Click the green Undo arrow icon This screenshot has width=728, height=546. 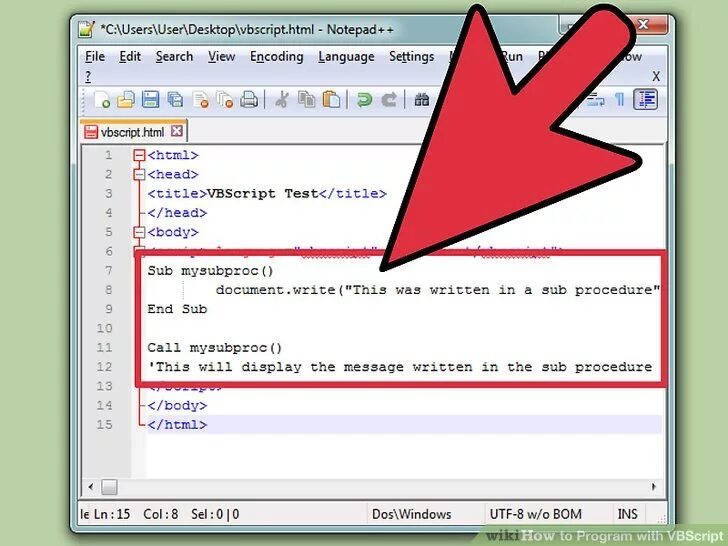click(x=364, y=100)
